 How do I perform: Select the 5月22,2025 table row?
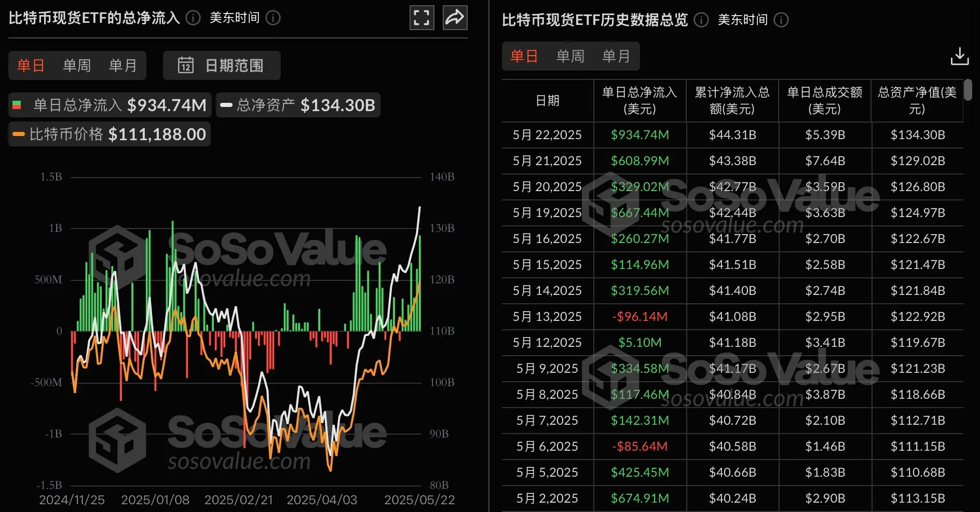coord(547,134)
